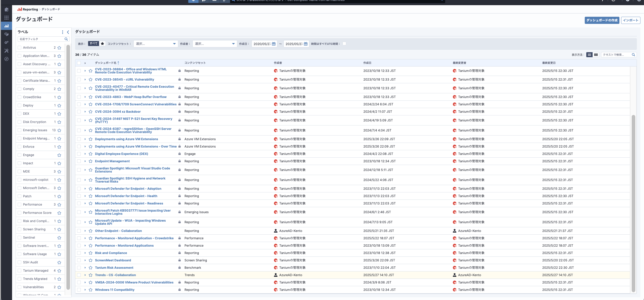Expand the Tanium Risk Assessment row
The width and height of the screenshot is (644, 300).
[x=85, y=268]
